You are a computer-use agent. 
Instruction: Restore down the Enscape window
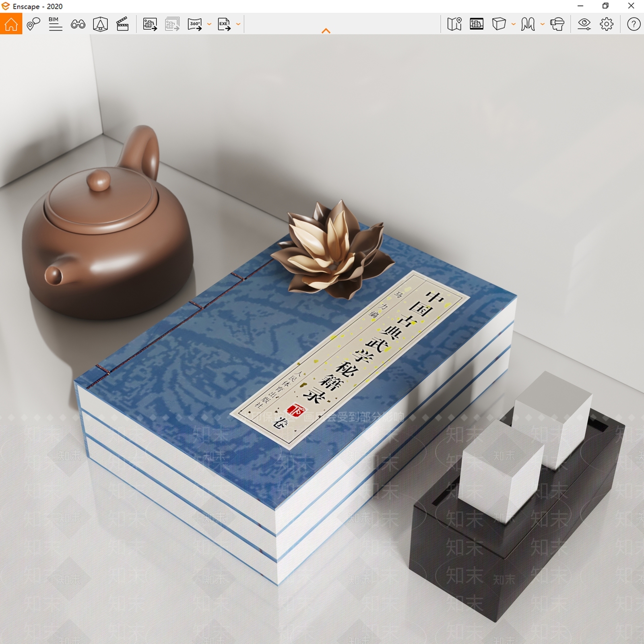point(605,6)
